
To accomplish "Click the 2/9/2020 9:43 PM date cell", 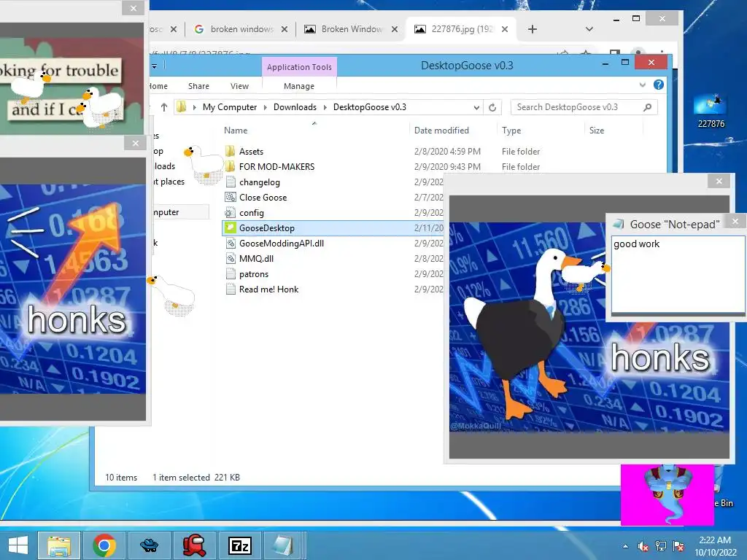I will point(447,167).
